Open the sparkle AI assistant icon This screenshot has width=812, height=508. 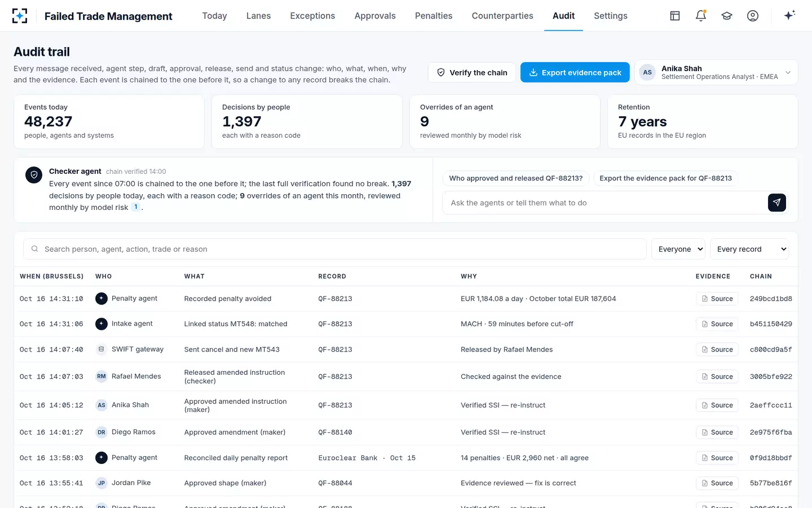tap(789, 15)
